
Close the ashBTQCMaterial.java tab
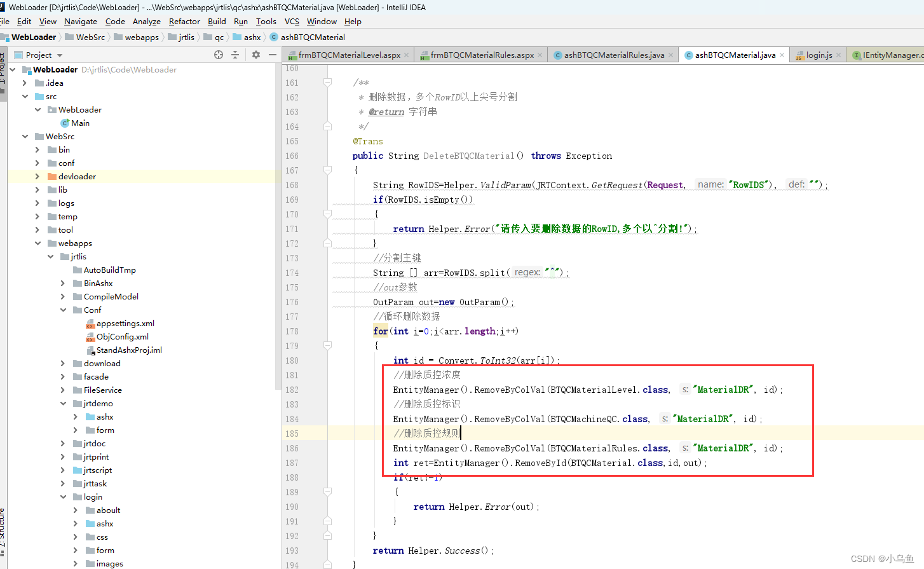782,55
